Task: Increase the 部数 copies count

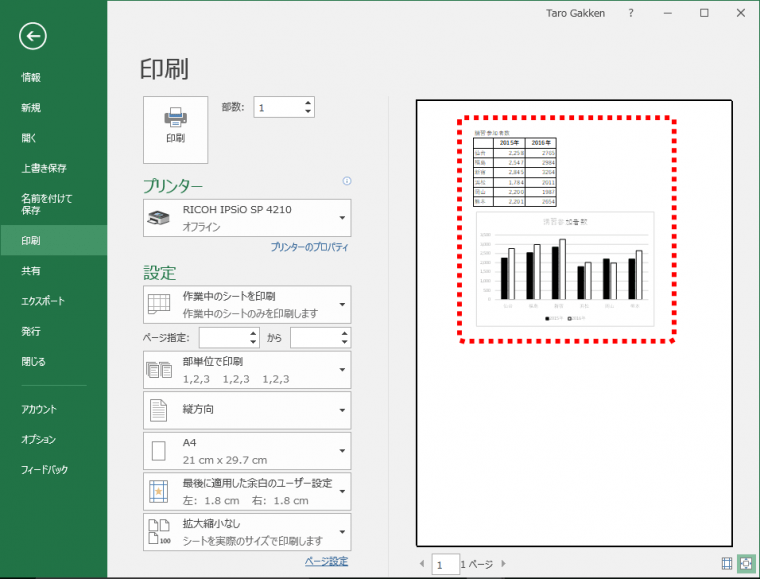Action: tap(308, 103)
